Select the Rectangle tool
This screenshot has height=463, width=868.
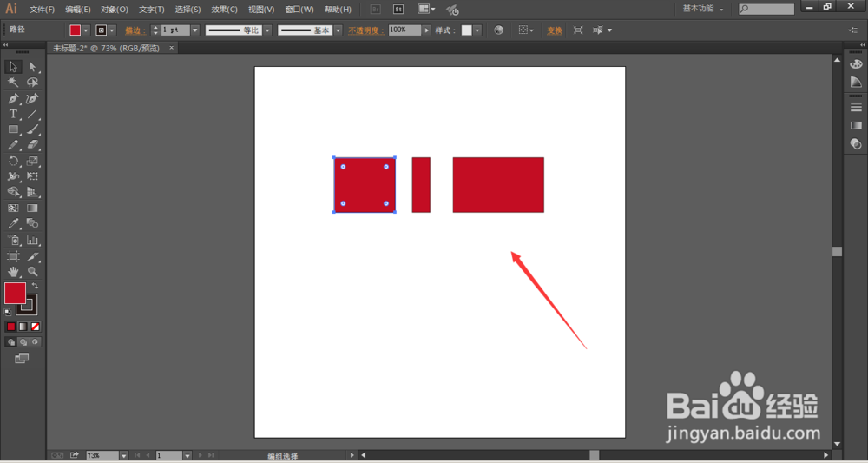tap(13, 129)
